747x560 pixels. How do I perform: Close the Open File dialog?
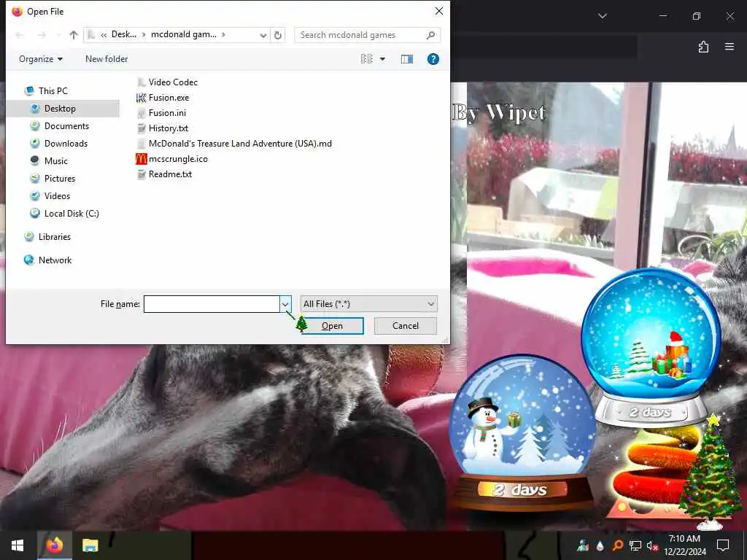(438, 11)
